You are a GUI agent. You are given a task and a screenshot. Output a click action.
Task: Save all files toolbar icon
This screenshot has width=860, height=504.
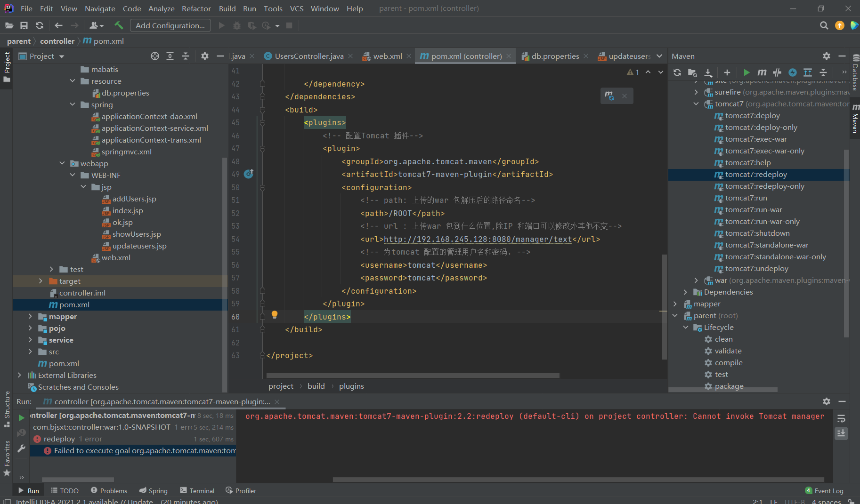pos(24,25)
